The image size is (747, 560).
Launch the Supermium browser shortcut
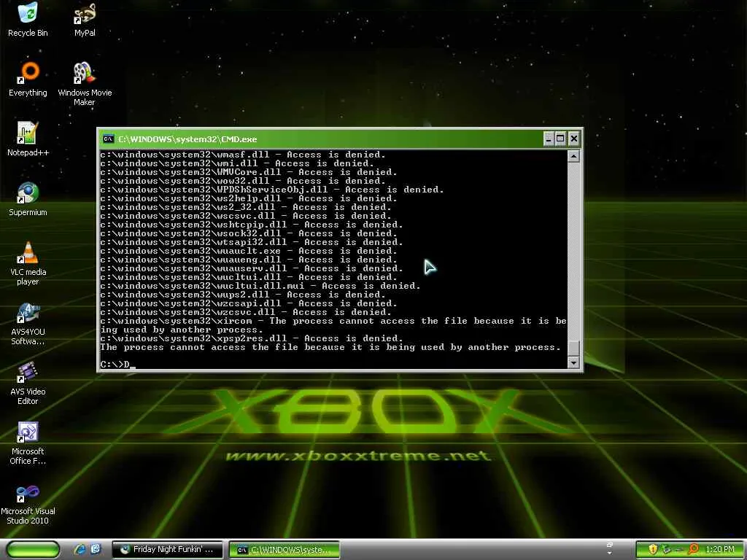28,199
